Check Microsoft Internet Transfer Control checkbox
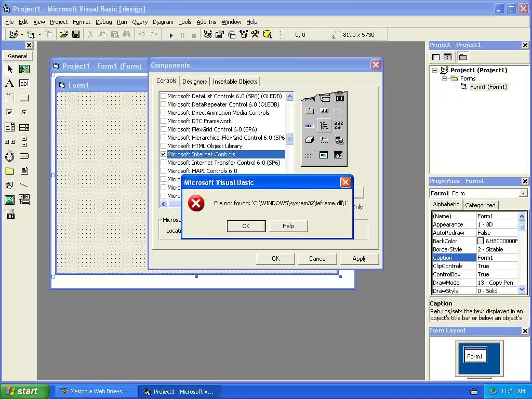The image size is (532, 399). click(164, 163)
